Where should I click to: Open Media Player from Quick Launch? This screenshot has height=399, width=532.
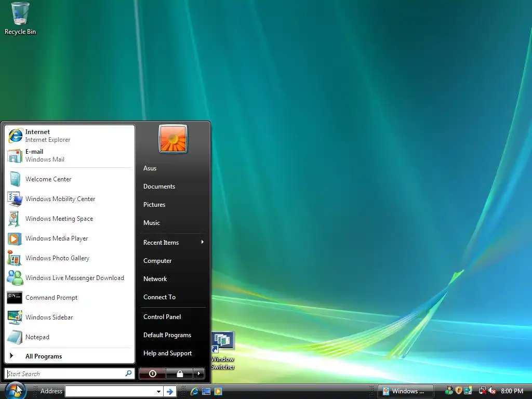coord(218,391)
